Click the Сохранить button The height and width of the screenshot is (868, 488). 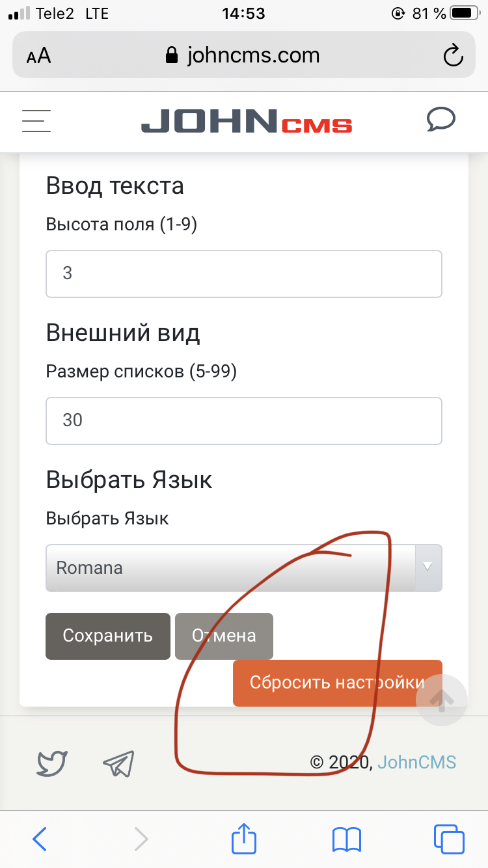pos(108,636)
